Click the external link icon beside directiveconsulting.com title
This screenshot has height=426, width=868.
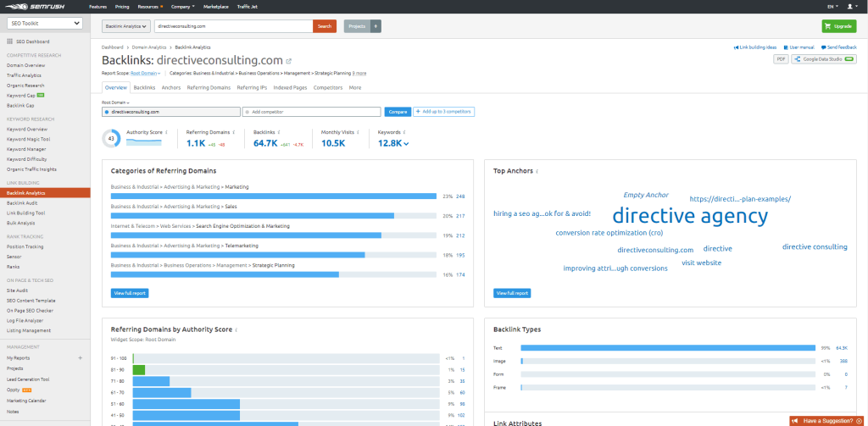288,61
